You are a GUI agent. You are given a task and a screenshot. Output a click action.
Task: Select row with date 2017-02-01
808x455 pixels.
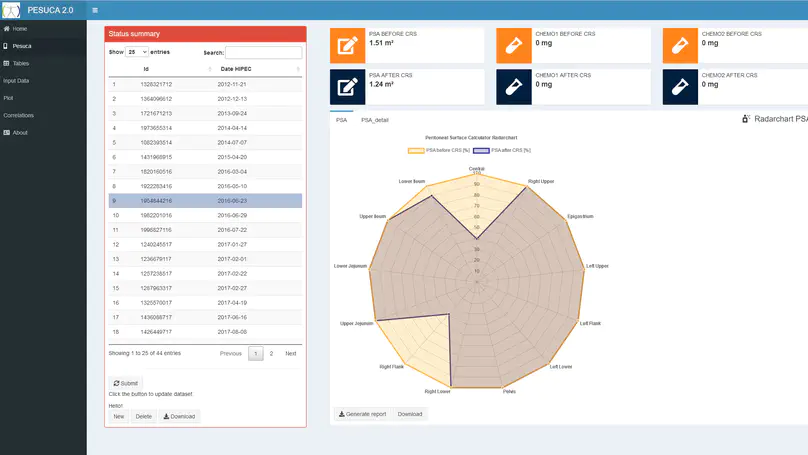[205, 259]
